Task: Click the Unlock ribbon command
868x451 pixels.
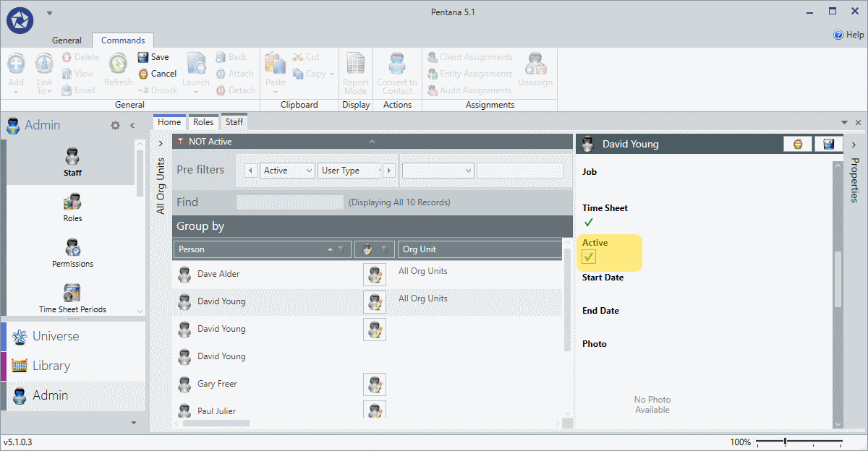Action: (157, 90)
